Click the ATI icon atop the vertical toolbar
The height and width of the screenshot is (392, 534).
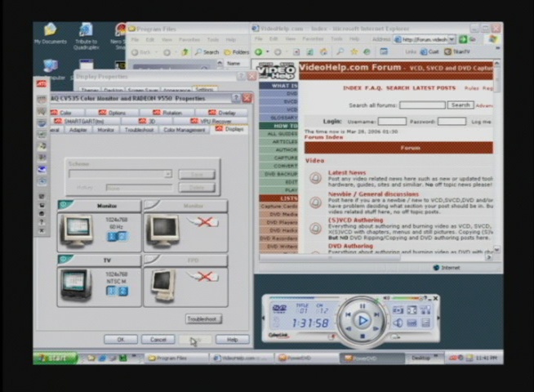42,84
